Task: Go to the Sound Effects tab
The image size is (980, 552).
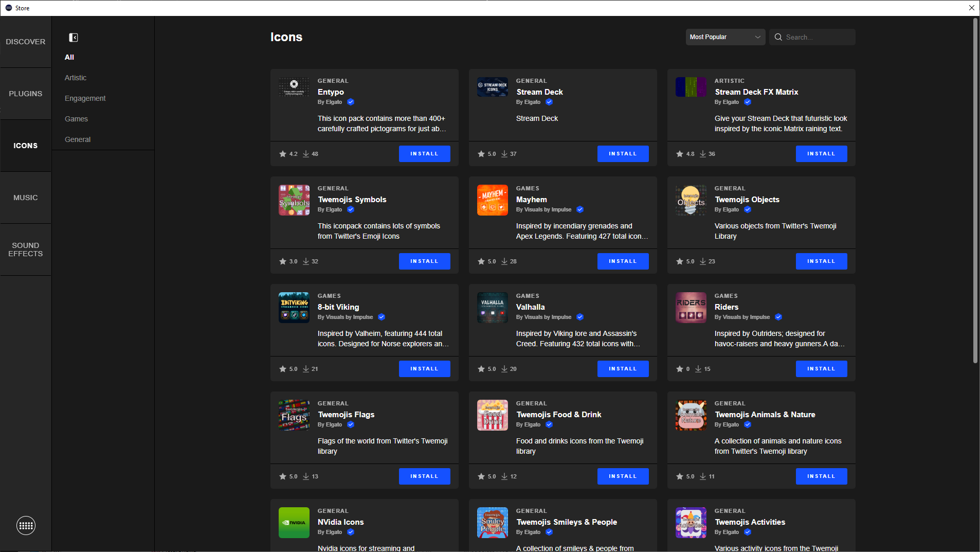Action: tap(26, 250)
